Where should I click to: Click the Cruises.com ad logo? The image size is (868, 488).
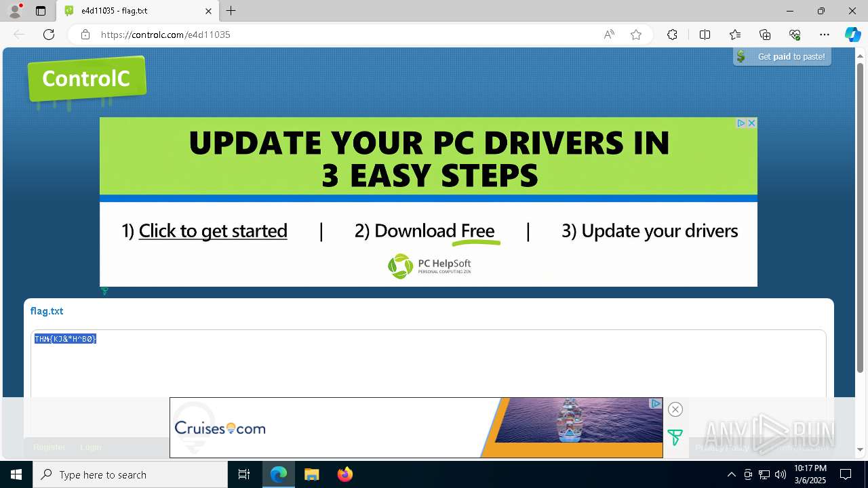coord(220,428)
